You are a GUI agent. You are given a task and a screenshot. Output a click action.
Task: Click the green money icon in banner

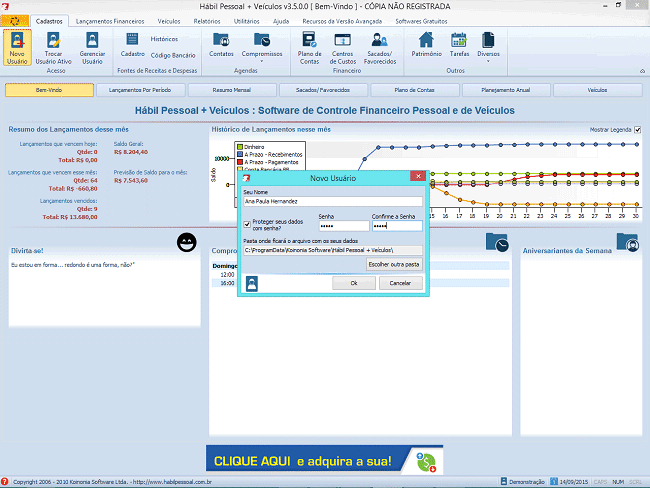[427, 462]
